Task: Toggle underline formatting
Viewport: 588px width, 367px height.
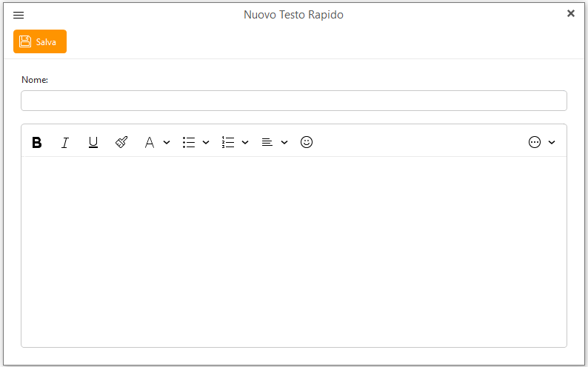Action: click(93, 143)
